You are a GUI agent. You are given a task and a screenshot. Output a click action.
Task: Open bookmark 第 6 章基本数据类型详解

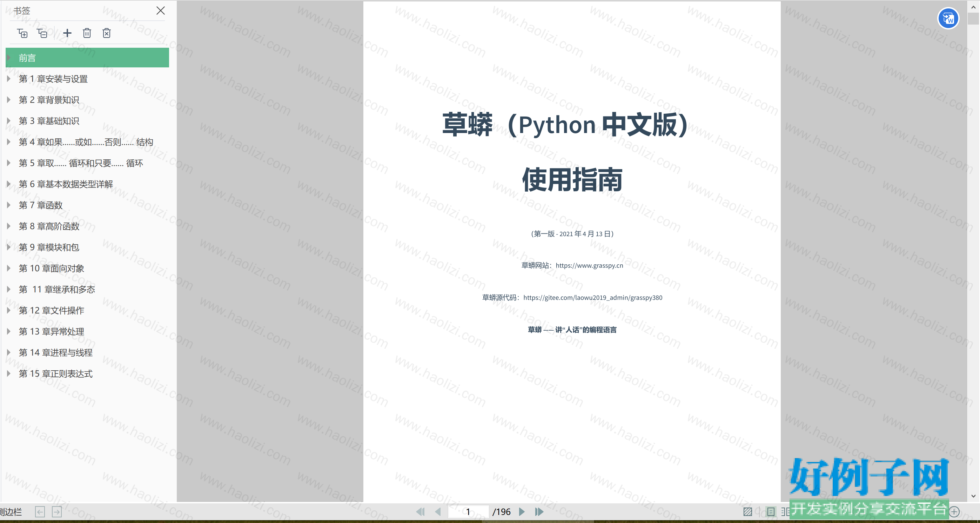66,184
